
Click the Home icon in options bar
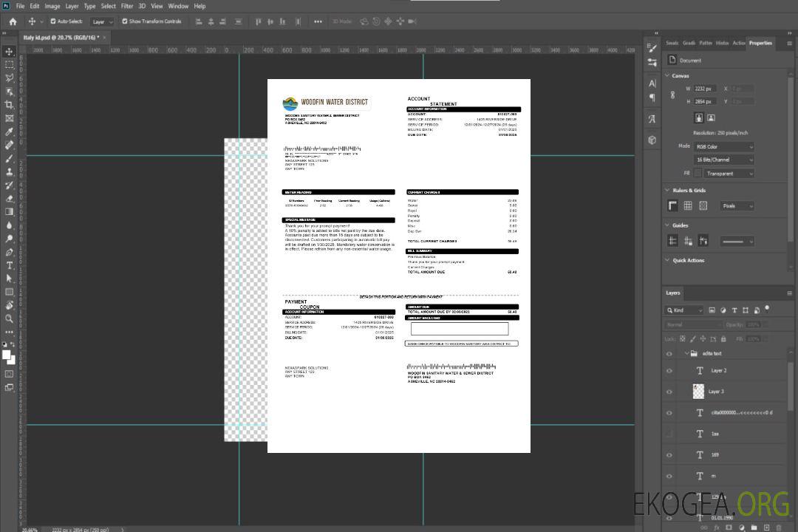pos(13,21)
